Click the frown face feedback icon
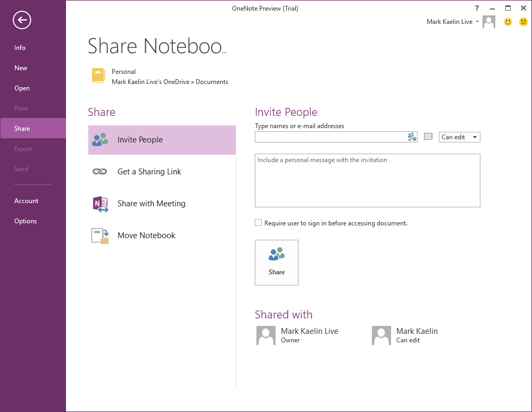This screenshot has height=412, width=532. point(523,22)
